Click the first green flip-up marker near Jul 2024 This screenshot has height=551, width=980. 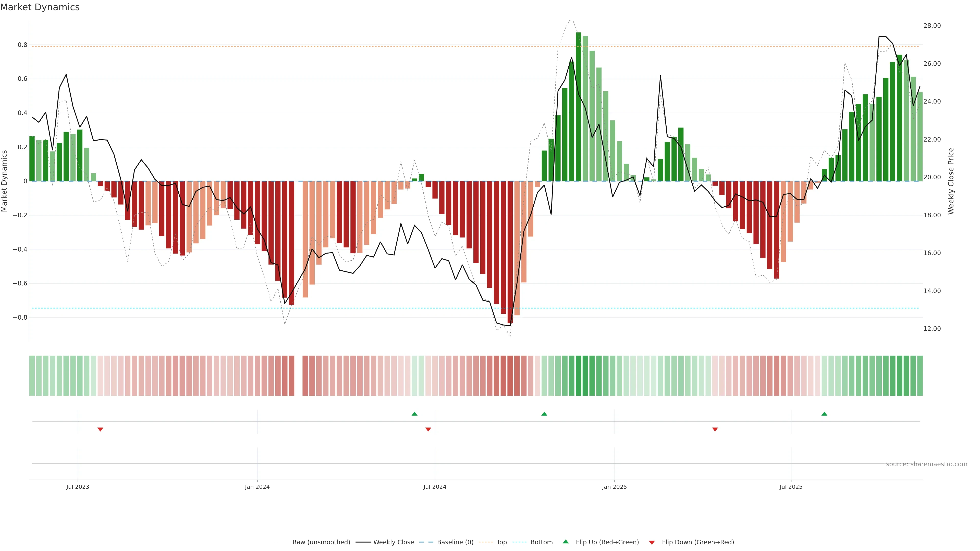click(415, 414)
